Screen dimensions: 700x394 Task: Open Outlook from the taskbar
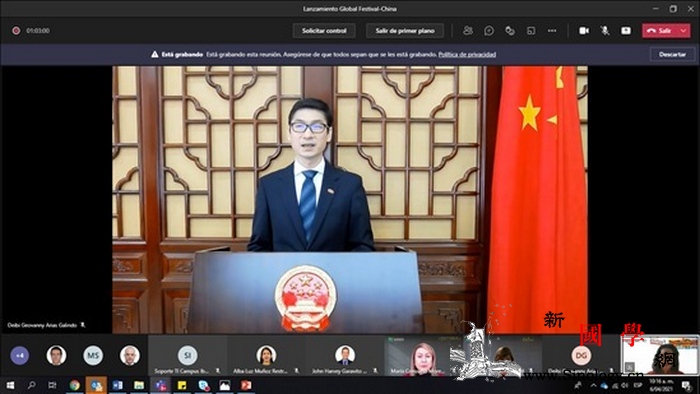pyautogui.click(x=96, y=385)
